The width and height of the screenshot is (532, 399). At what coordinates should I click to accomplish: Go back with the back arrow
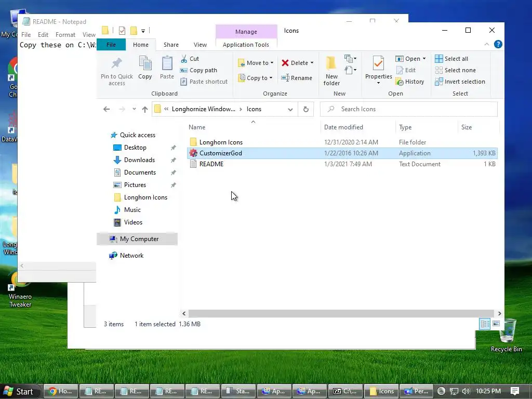(107, 109)
